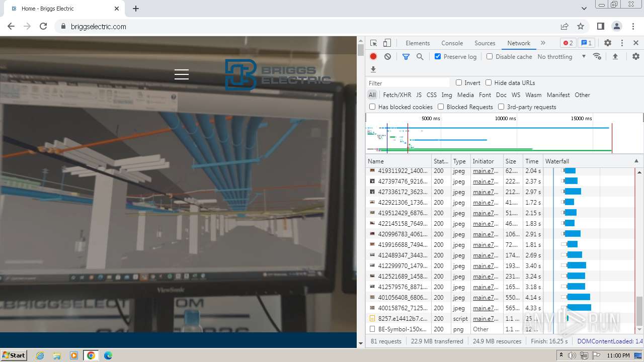Open Chrome profile avatar
Viewport: 644px width, 362px height.
(617, 26)
